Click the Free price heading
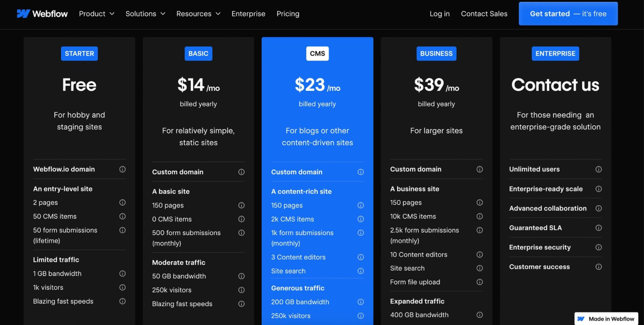The image size is (644, 325). coord(79,85)
